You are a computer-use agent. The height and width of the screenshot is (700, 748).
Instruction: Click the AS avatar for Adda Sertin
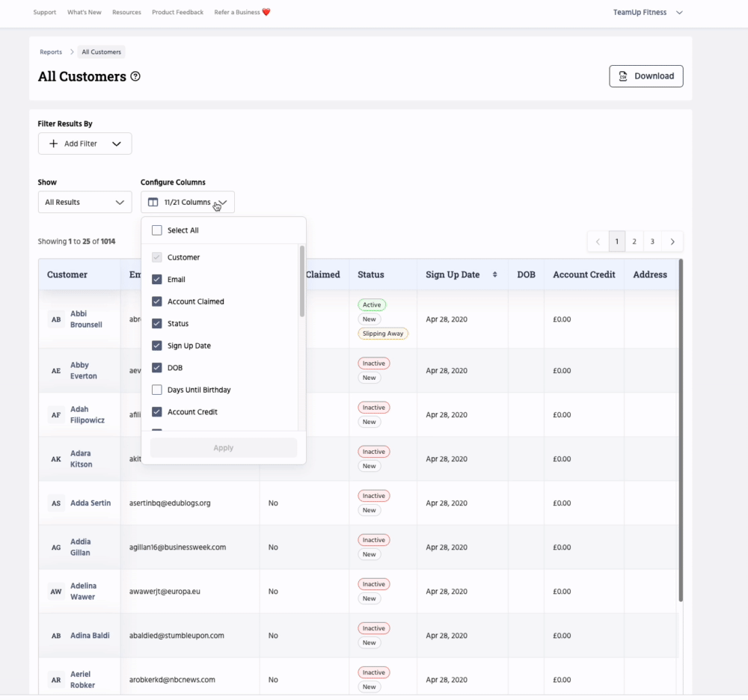coord(56,503)
